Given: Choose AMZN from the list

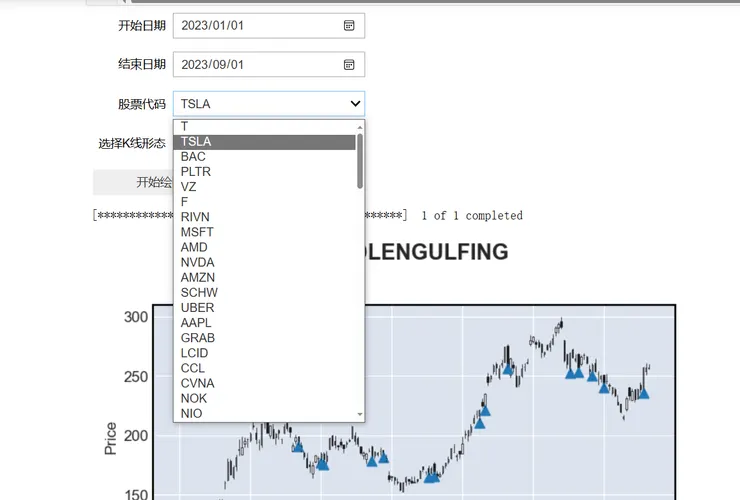Looking at the screenshot, I should click(x=264, y=278).
